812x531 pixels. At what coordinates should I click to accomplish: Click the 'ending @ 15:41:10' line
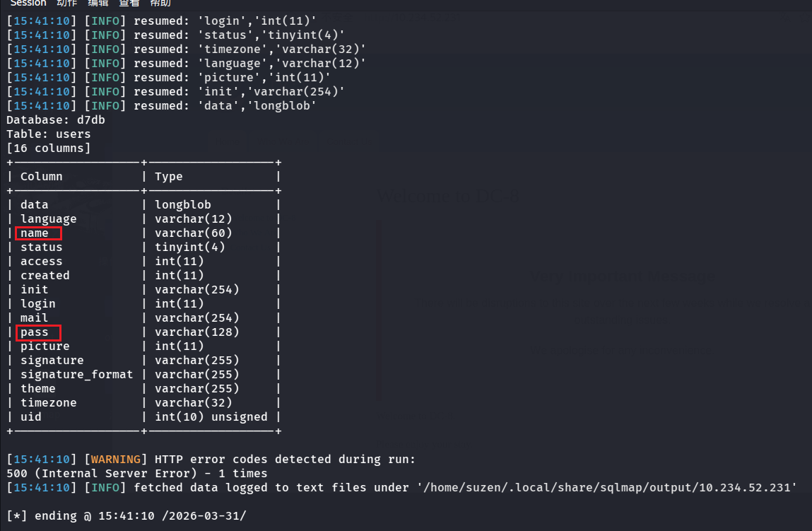coord(126,515)
